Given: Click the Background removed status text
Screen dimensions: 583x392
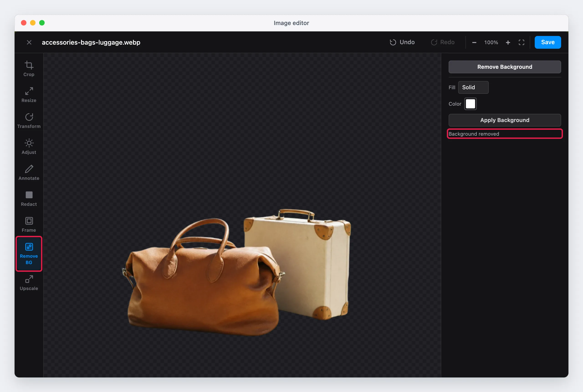Looking at the screenshot, I should [x=474, y=134].
